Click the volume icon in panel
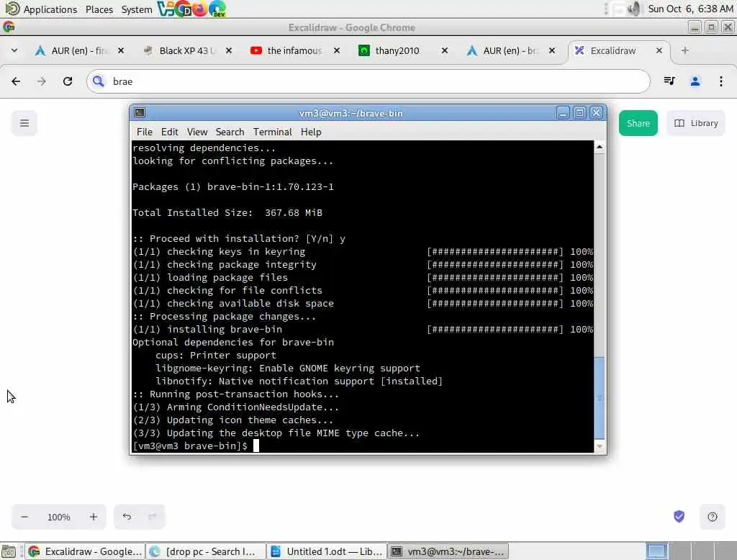 coord(633,9)
